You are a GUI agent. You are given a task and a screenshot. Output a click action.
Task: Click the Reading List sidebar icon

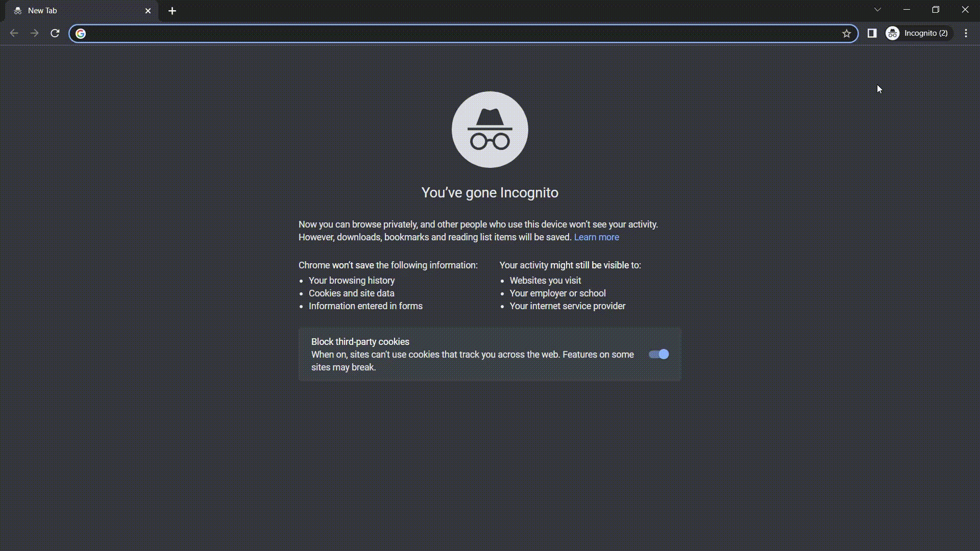[x=872, y=33]
